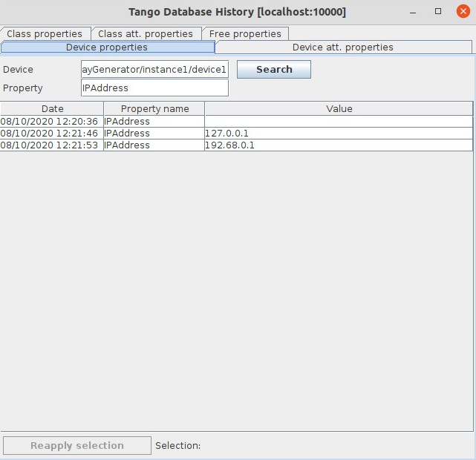Select the row dated 08/10/2020 12:21:46
This screenshot has width=476, height=460.
[x=236, y=134]
